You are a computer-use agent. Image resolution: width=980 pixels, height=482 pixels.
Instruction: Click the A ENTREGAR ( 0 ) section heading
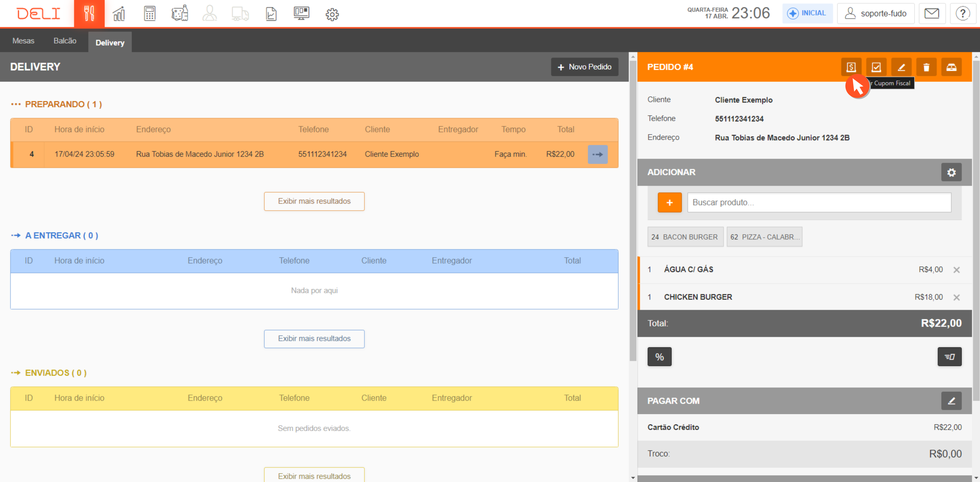pos(61,235)
